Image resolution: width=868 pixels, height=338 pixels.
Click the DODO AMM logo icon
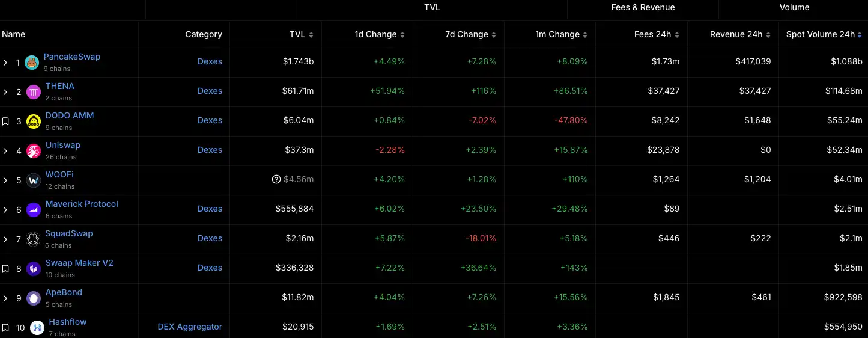tap(34, 121)
